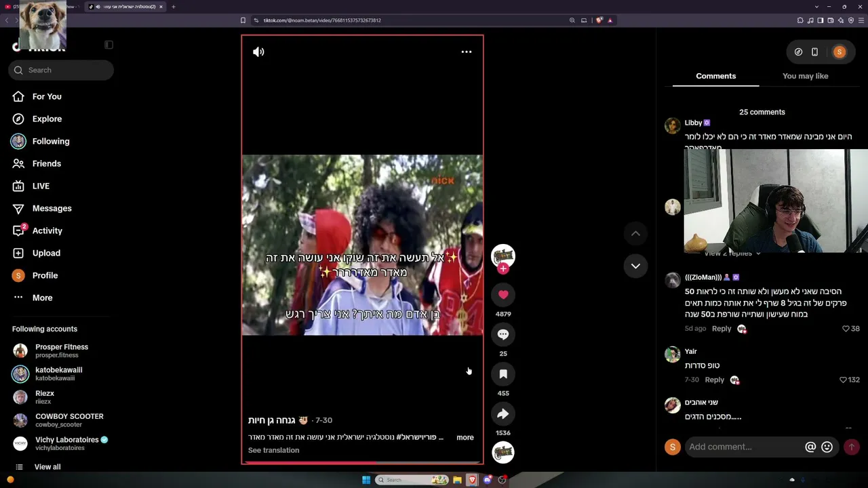Image resolution: width=868 pixels, height=488 pixels.
Task: Mute the TikTok video with the speaker icon
Action: (x=258, y=52)
